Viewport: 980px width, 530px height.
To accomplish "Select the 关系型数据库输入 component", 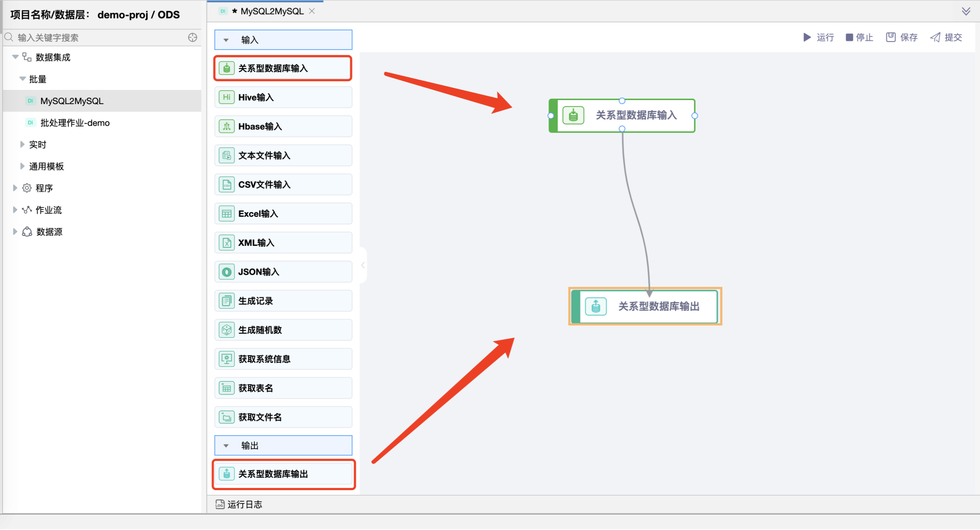I will click(283, 68).
